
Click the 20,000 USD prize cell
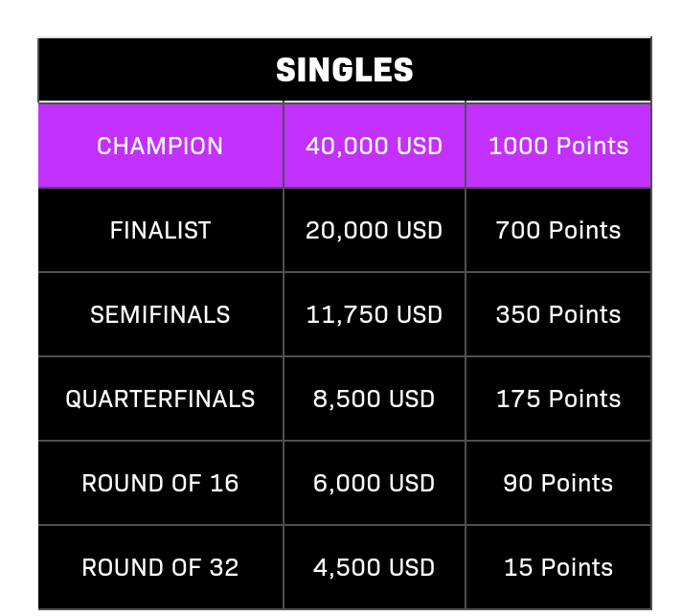coord(375,230)
